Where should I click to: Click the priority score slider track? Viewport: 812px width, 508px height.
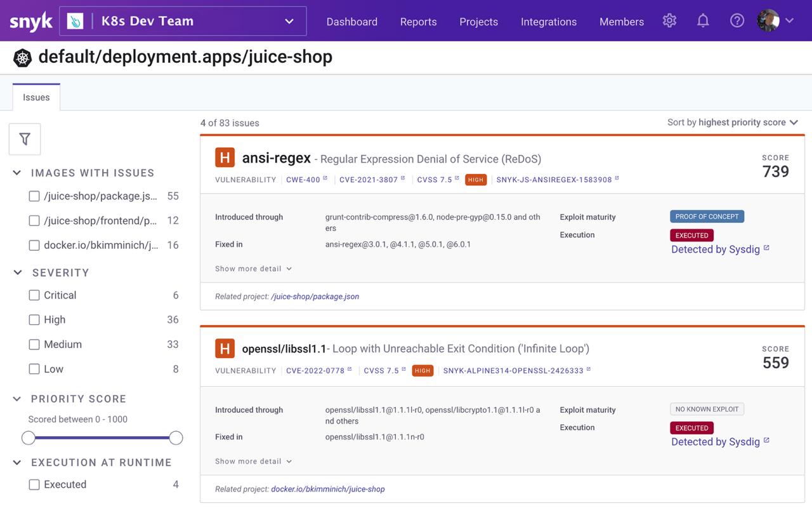[102, 438]
